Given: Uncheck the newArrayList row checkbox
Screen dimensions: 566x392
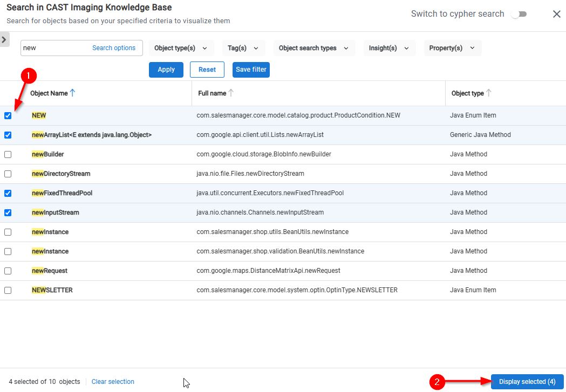Looking at the screenshot, I should [x=8, y=135].
